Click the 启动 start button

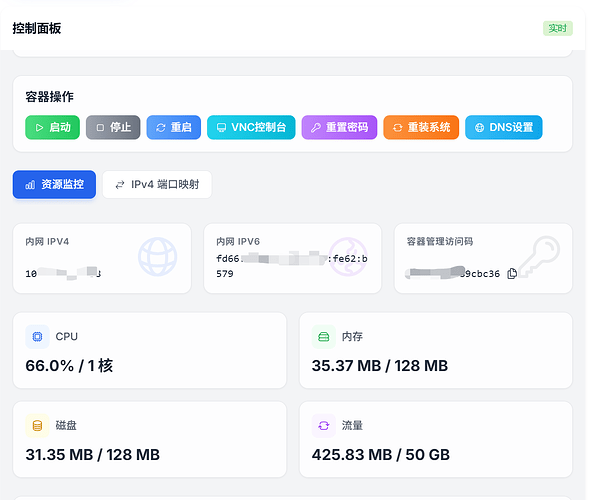click(x=52, y=127)
